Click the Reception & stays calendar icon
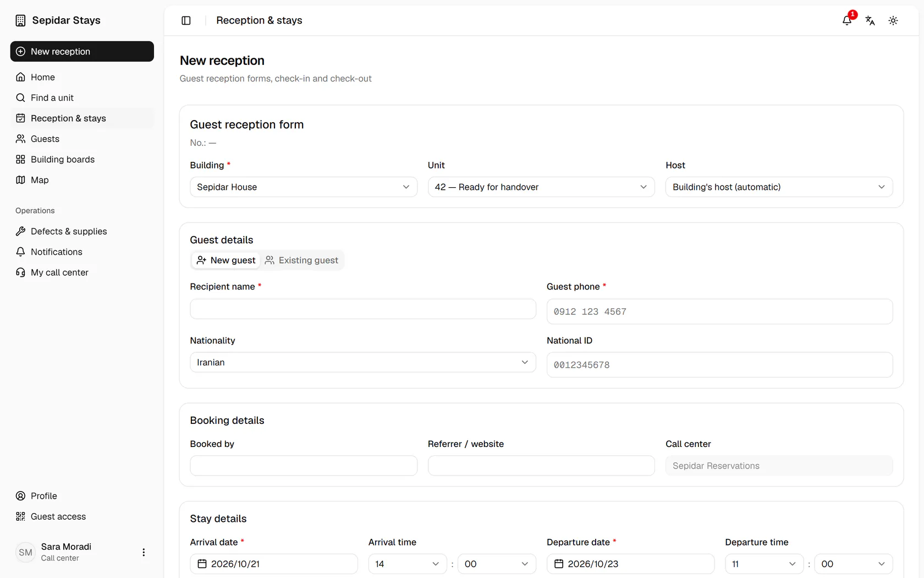Viewport: 924px width, 578px height. click(x=20, y=118)
